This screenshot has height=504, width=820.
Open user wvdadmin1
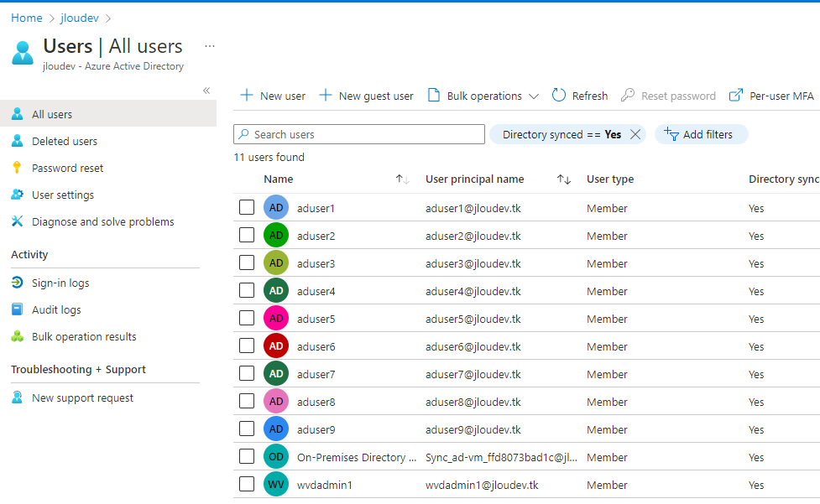tap(325, 486)
